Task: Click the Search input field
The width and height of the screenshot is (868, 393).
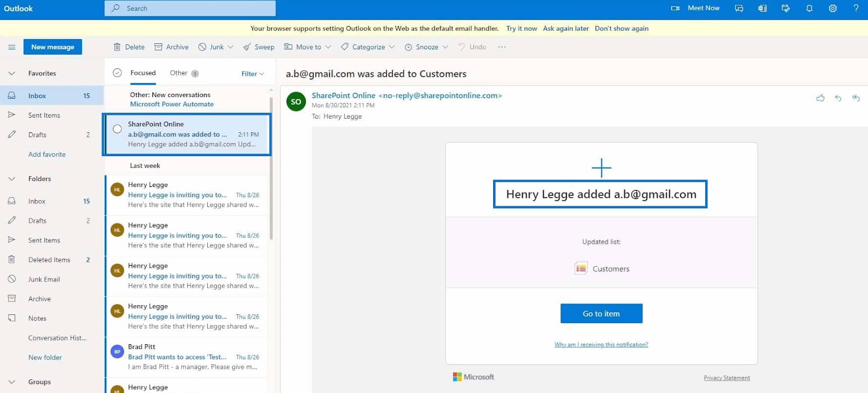Action: point(190,8)
